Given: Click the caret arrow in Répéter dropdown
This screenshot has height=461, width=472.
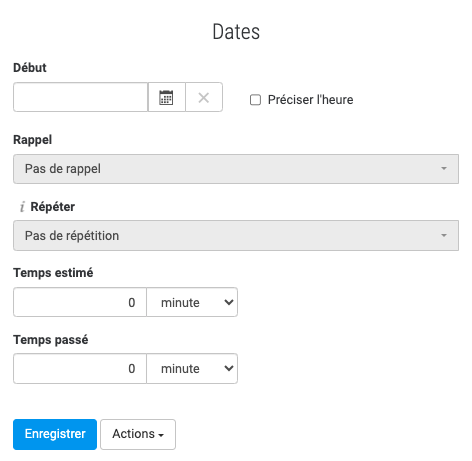Looking at the screenshot, I should pos(444,235).
